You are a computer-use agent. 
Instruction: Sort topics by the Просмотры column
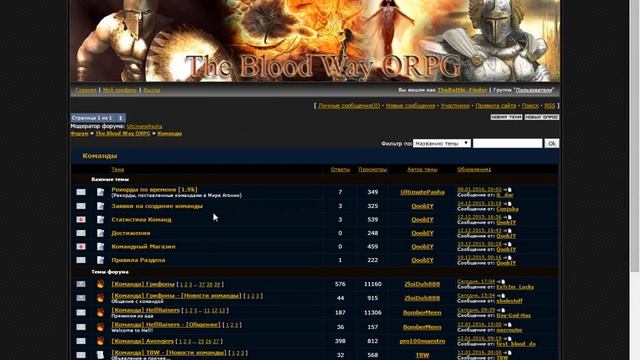tap(373, 169)
